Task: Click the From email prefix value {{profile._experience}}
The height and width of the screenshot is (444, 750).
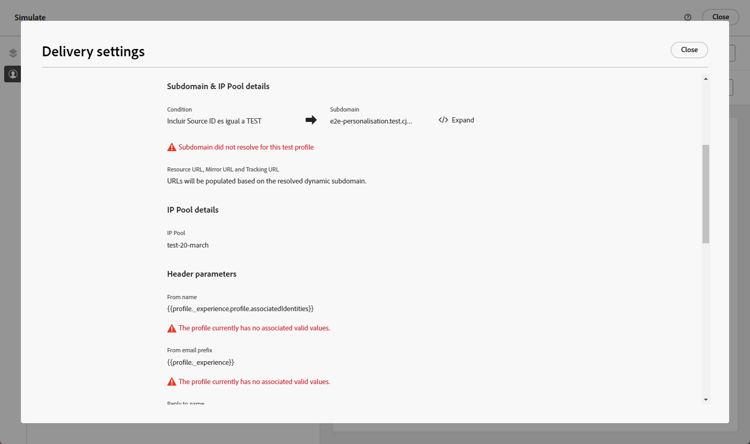Action: coord(200,363)
